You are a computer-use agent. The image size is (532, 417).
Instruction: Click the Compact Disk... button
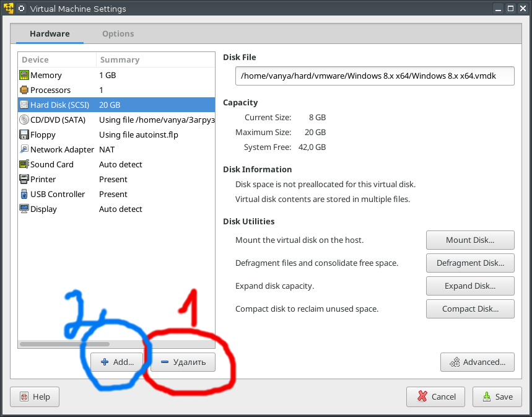[x=470, y=309]
